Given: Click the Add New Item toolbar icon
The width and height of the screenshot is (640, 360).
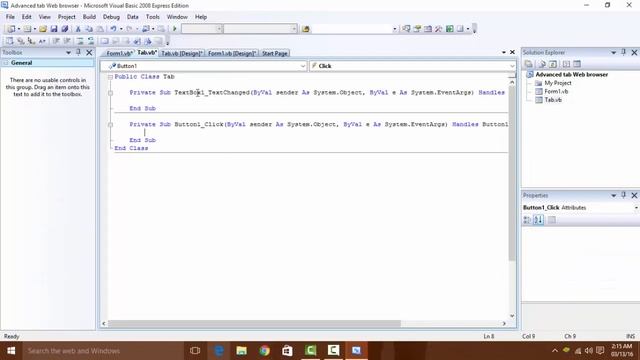Looking at the screenshot, I should tap(27, 29).
